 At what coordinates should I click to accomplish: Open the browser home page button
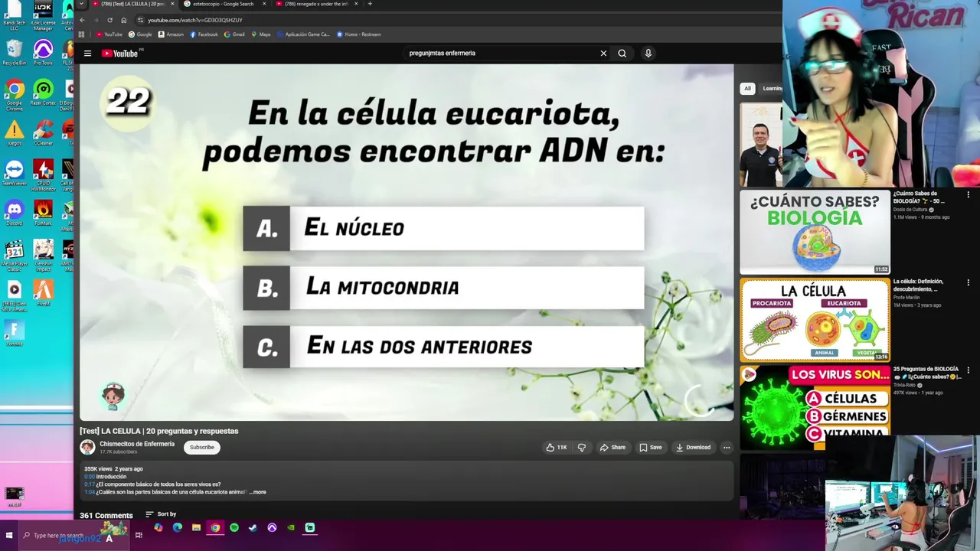pos(124,20)
